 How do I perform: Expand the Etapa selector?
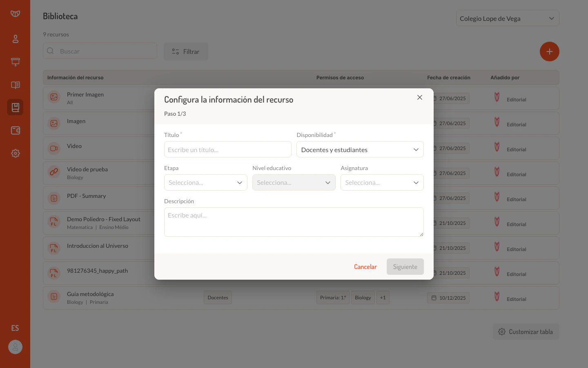click(205, 182)
